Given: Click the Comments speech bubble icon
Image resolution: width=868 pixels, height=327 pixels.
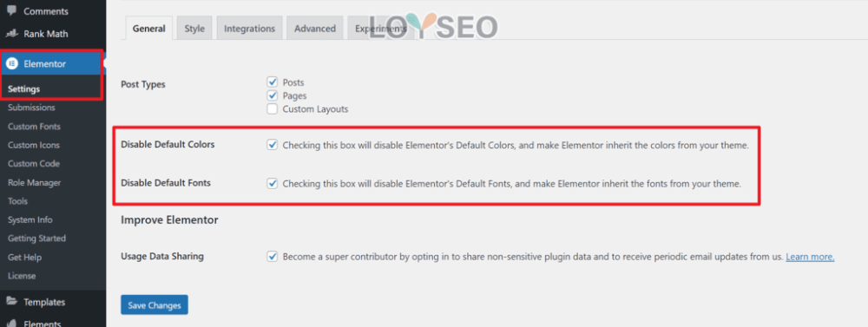Looking at the screenshot, I should coord(11,11).
